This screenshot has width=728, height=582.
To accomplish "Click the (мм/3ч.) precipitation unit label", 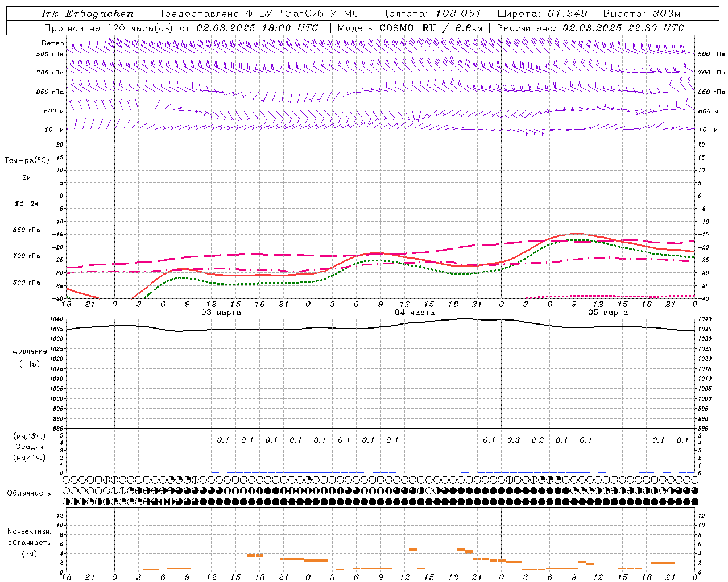I will [29, 436].
